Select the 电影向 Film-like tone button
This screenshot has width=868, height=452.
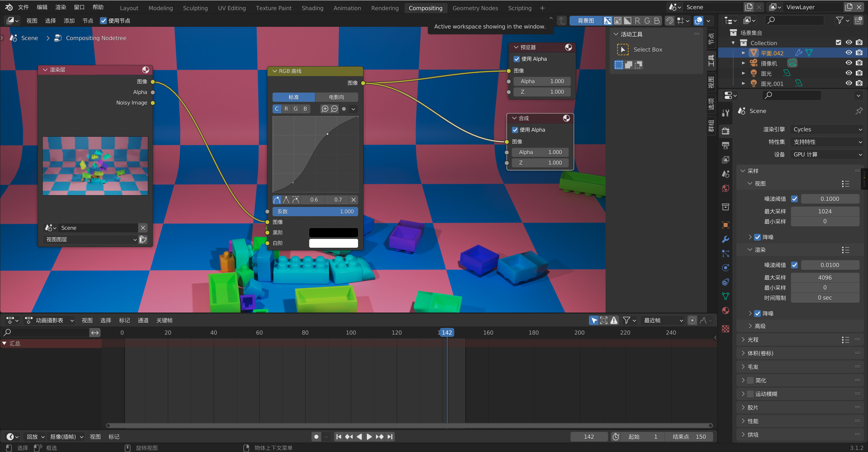click(x=336, y=97)
